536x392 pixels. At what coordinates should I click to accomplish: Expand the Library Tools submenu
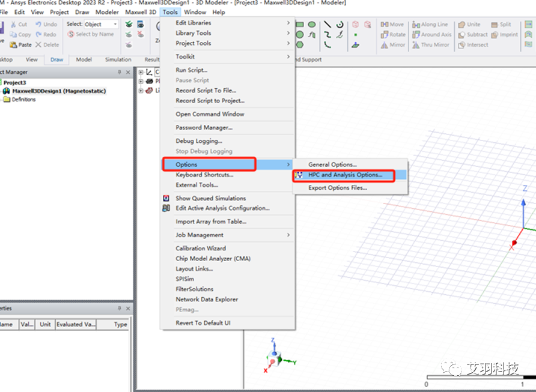coord(288,33)
